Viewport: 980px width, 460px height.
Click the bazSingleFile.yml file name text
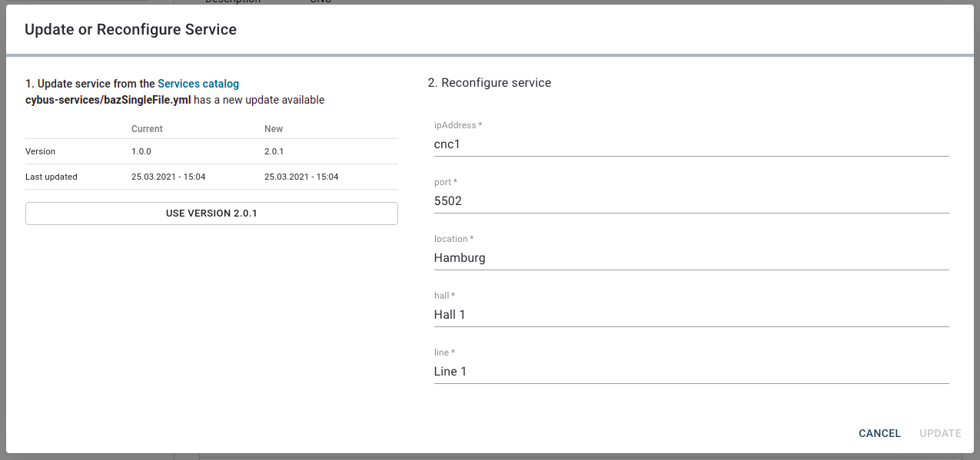coord(108,100)
